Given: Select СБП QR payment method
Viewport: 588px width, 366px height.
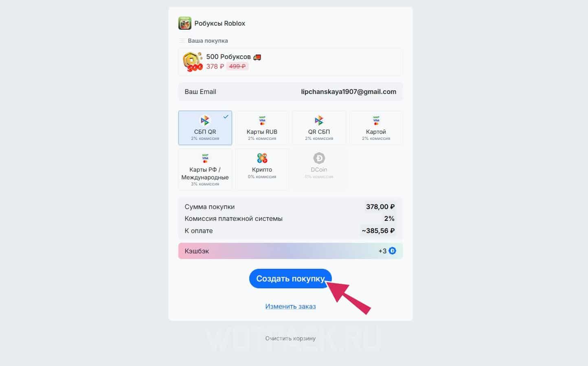Looking at the screenshot, I should 205,128.
